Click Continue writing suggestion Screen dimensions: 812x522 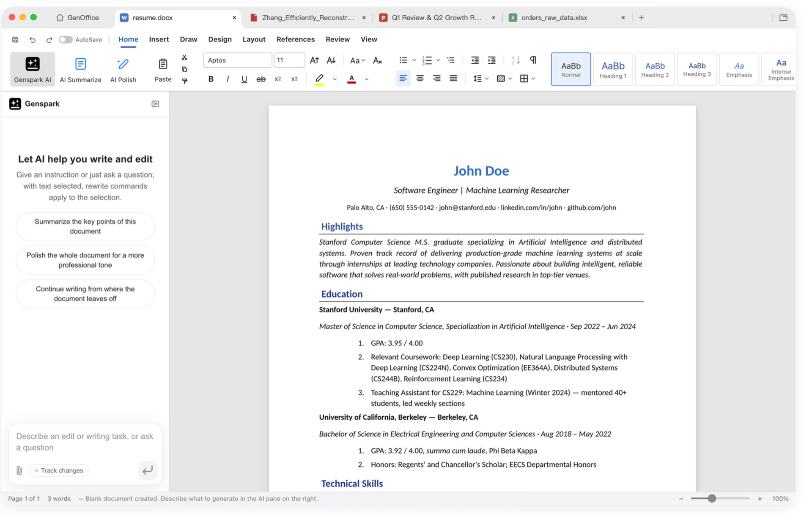(x=85, y=294)
